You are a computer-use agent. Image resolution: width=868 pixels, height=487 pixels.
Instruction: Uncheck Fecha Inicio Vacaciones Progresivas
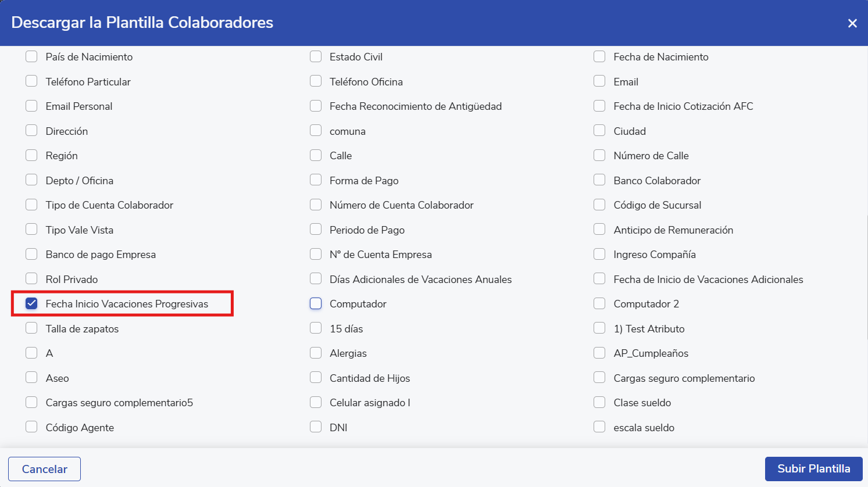[31, 303]
